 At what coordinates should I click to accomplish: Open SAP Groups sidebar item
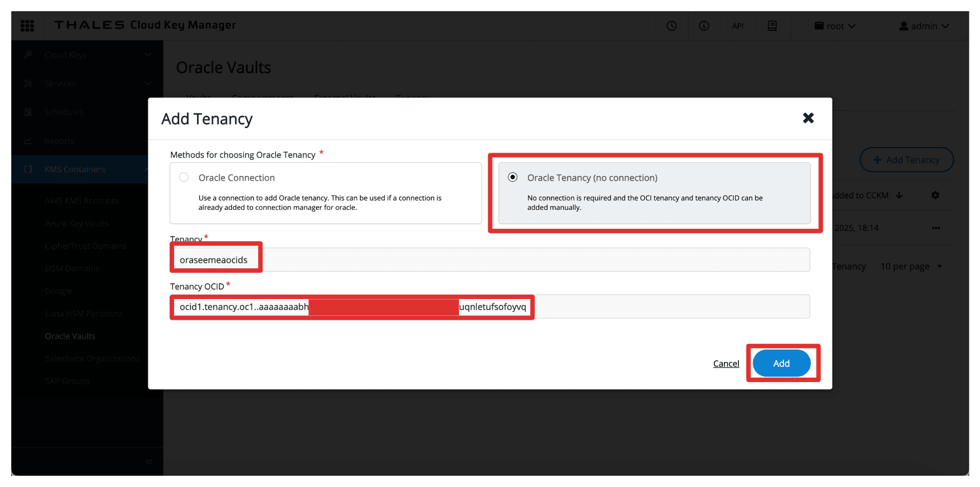tap(67, 380)
